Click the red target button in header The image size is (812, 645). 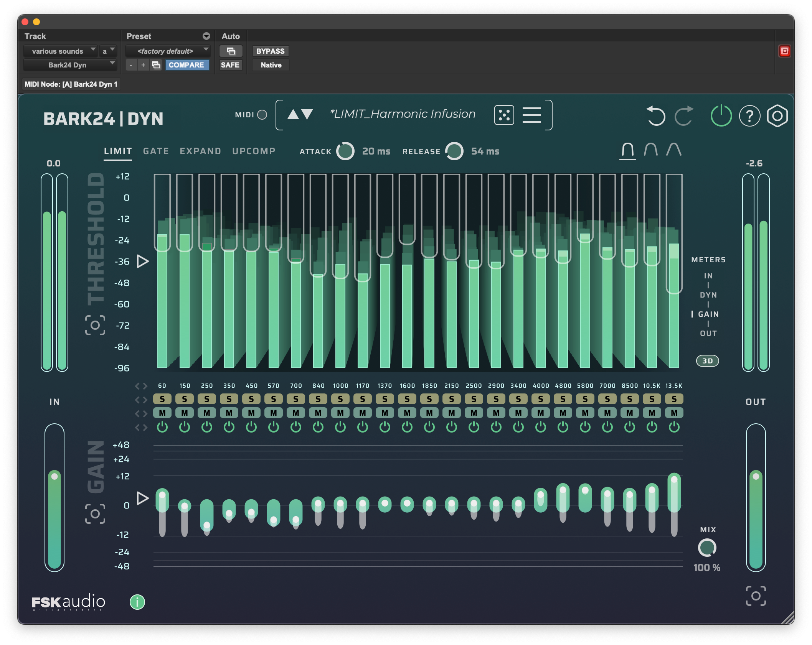click(784, 51)
